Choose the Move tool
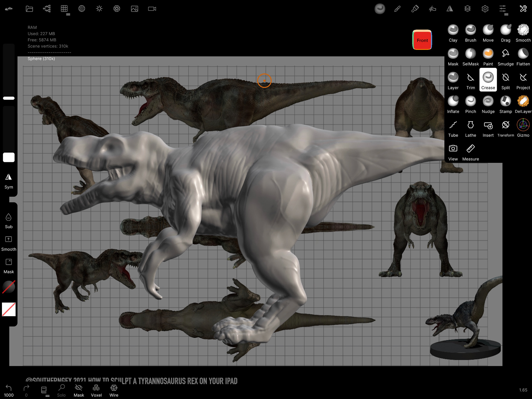Screen dimensions: 532x399 point(488,33)
